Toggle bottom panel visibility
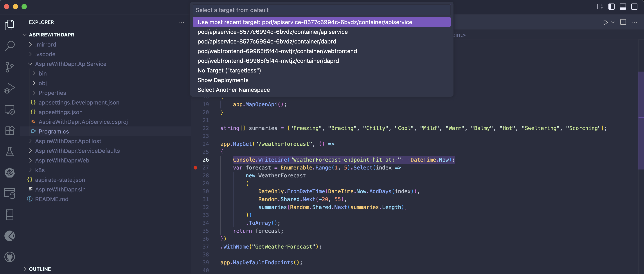The width and height of the screenshot is (644, 274). pos(622,7)
